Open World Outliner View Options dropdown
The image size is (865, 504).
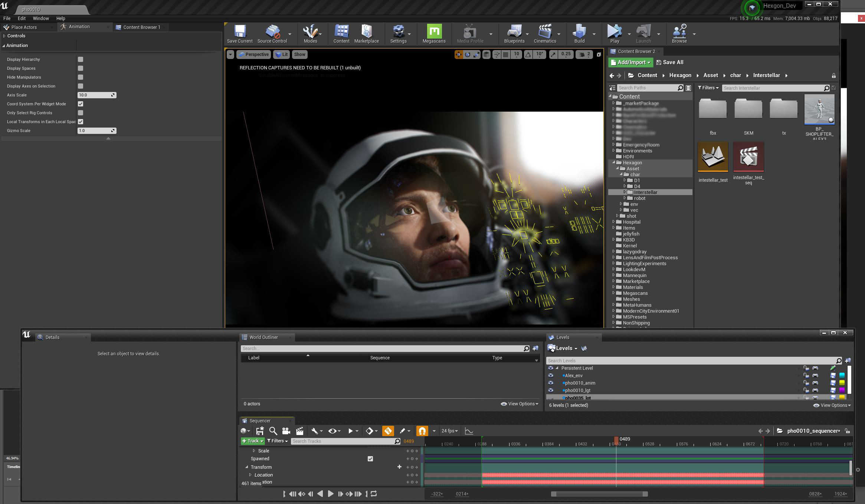[x=520, y=404]
